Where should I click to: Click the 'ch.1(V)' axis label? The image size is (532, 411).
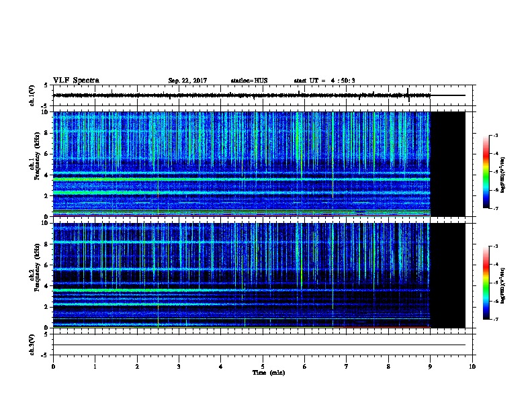tap(32, 95)
